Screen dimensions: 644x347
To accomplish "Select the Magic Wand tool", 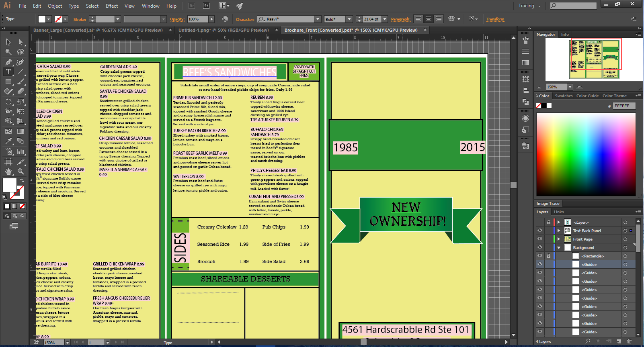I will 8,52.
